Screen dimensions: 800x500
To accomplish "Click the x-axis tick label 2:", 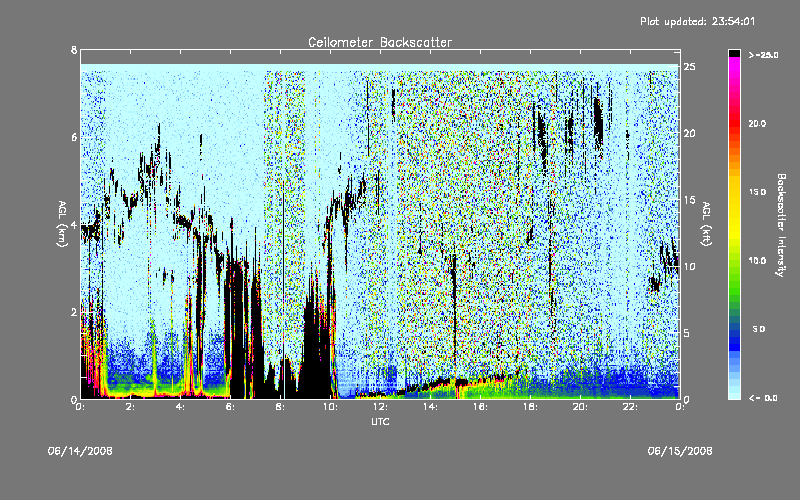I will point(131,407).
